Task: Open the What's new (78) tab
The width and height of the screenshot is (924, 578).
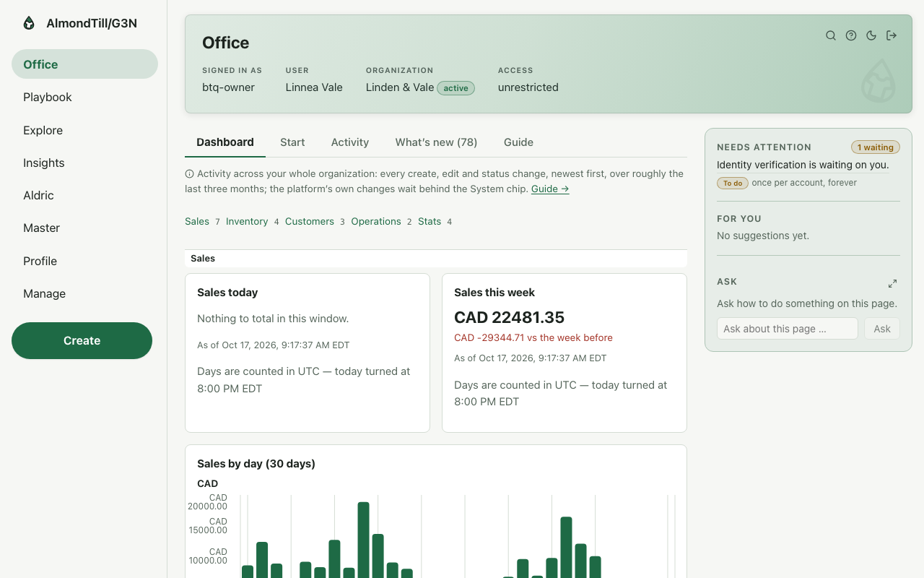Action: [436, 142]
